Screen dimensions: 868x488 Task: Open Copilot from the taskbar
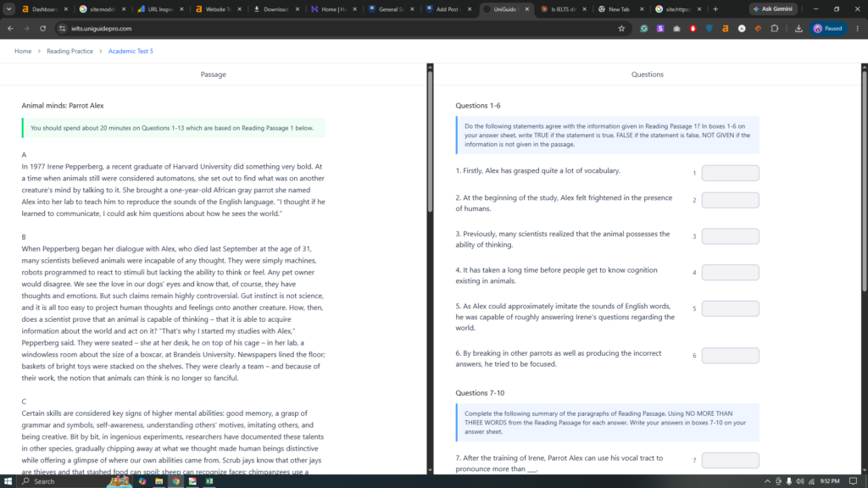coord(142,481)
